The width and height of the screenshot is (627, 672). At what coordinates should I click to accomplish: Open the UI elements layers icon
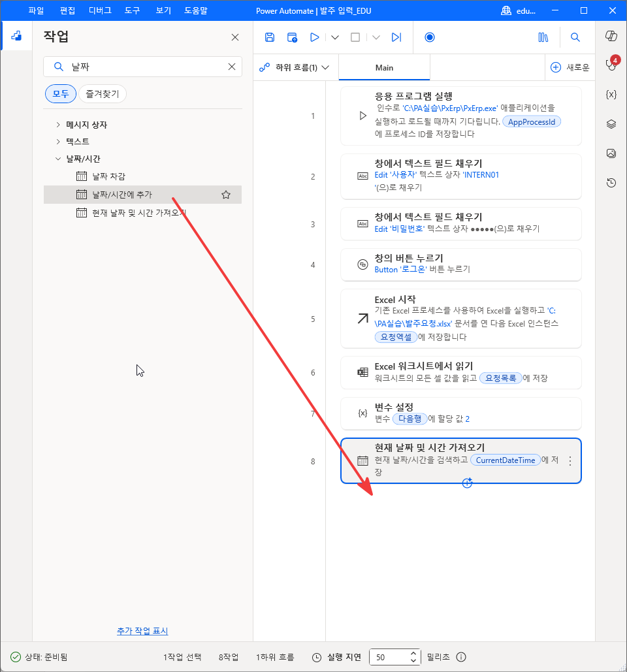[611, 124]
